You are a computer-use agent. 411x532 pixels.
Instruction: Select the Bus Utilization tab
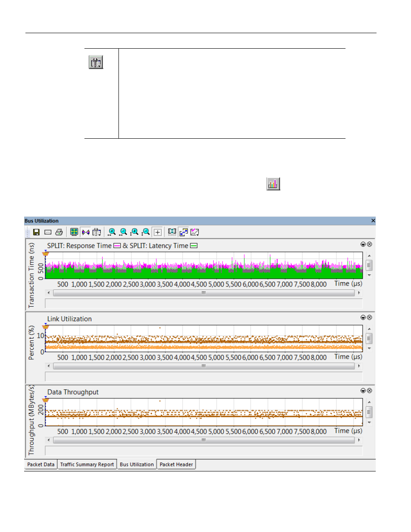click(x=137, y=464)
